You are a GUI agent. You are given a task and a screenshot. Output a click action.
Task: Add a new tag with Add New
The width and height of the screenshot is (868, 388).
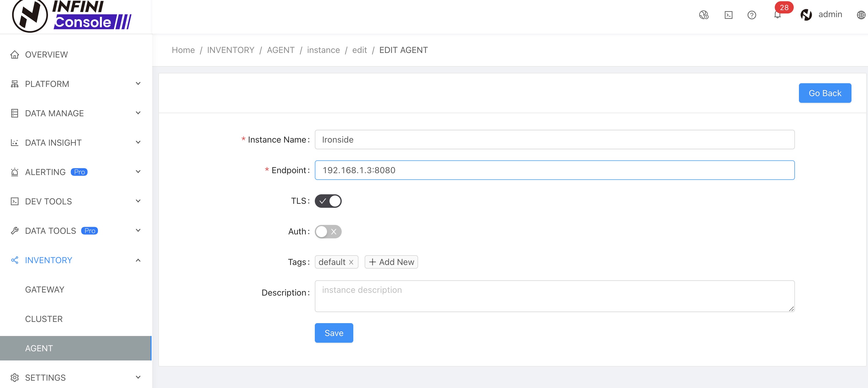tap(391, 262)
